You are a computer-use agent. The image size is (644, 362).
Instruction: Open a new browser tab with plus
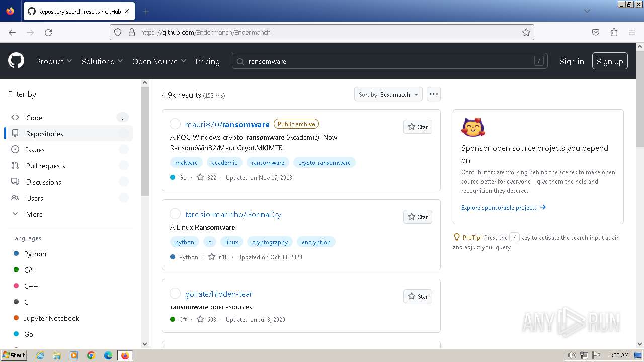tap(146, 11)
